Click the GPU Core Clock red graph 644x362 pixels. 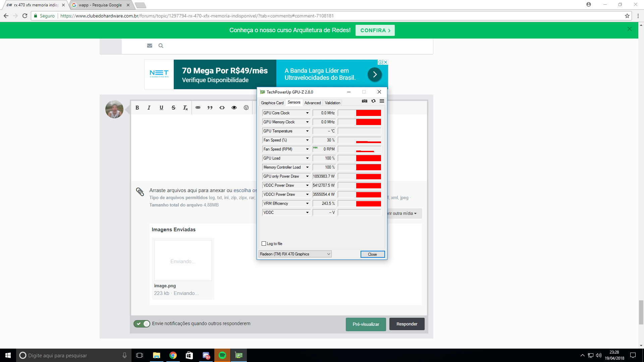pos(368,113)
